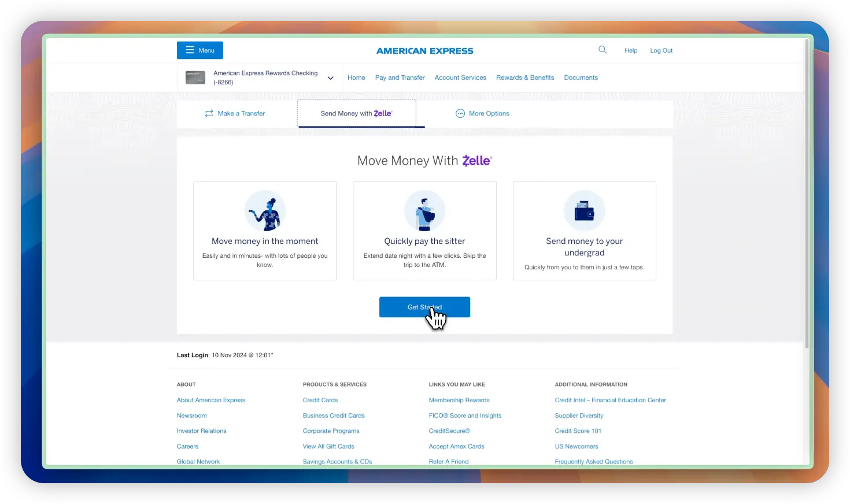The width and height of the screenshot is (850, 504).
Task: Open the Documents menu
Action: coord(581,77)
